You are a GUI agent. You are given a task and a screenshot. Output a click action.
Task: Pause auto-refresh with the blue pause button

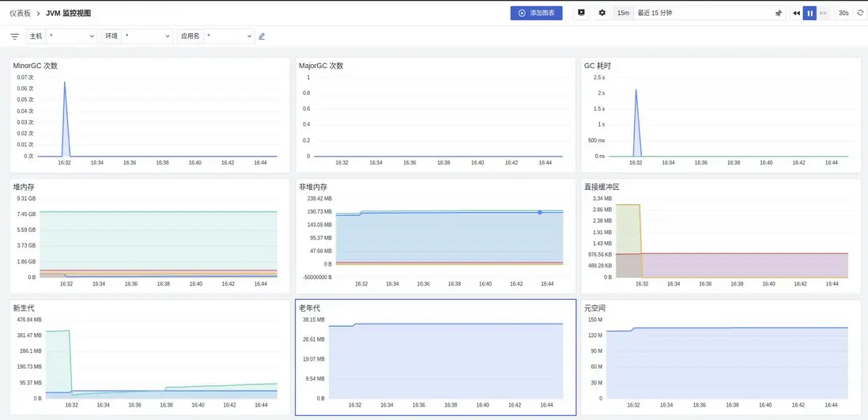[810, 13]
